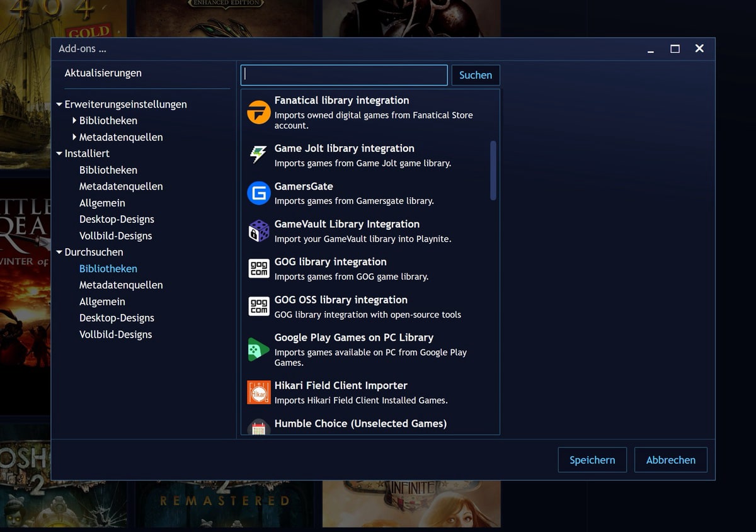The height and width of the screenshot is (532, 756).
Task: Click the Suchen button
Action: point(475,75)
